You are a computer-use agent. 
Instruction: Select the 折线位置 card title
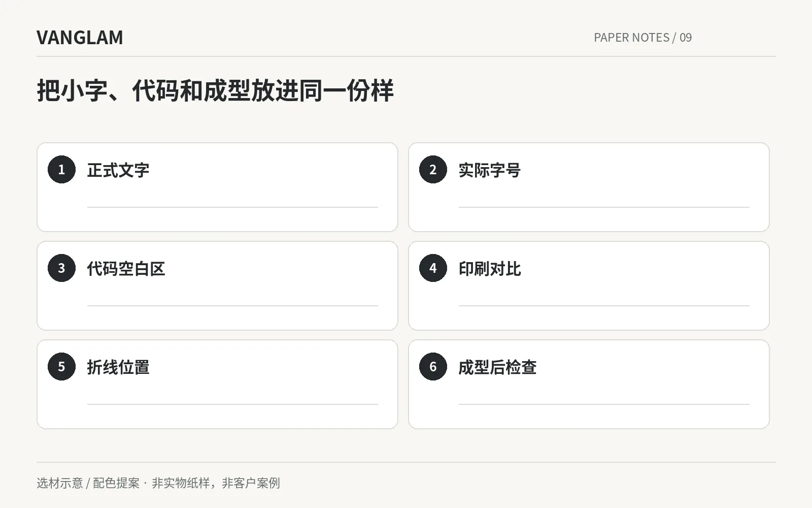[x=118, y=367]
